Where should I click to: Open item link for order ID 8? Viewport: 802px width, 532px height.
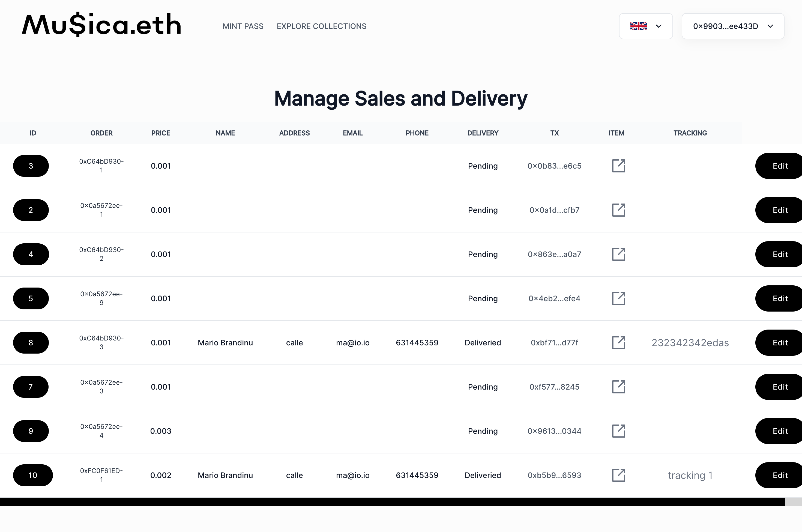[x=618, y=343]
